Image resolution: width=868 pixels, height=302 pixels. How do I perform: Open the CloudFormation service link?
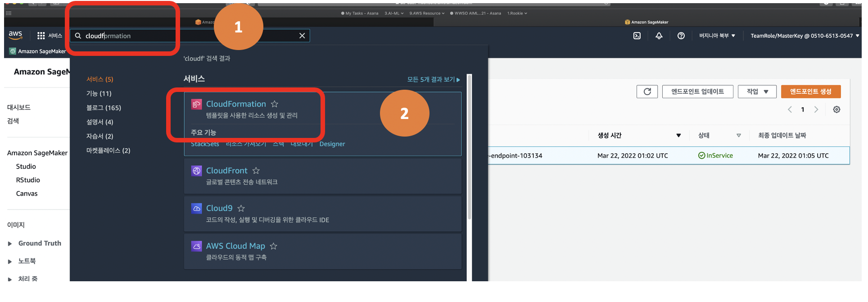point(236,104)
